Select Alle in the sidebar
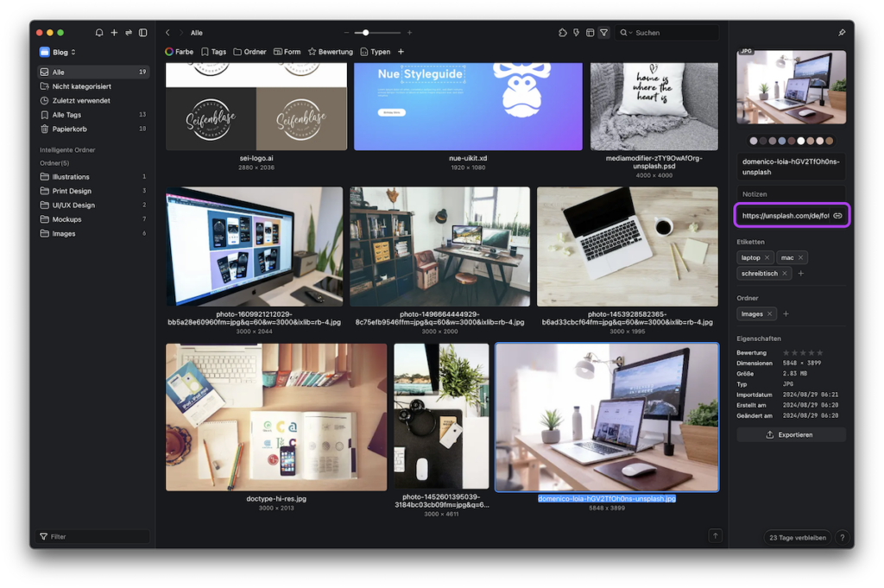This screenshot has width=884, height=588. (x=93, y=73)
